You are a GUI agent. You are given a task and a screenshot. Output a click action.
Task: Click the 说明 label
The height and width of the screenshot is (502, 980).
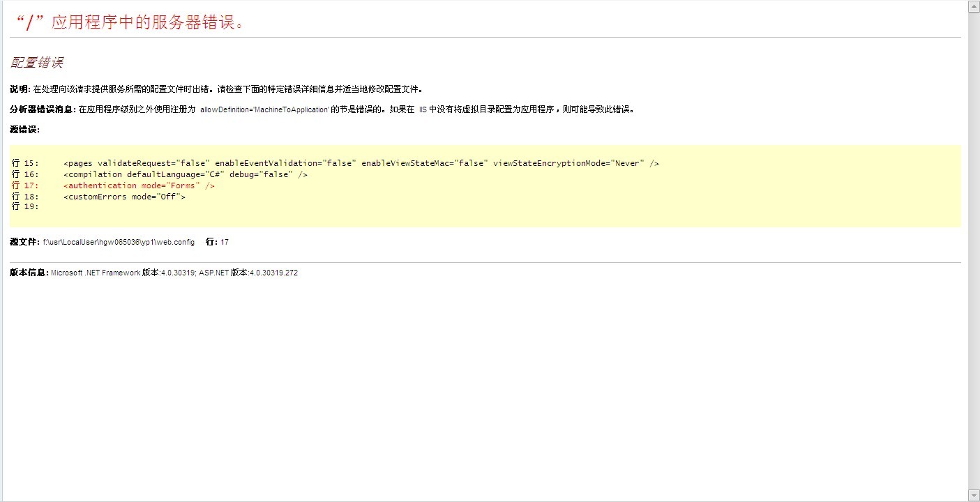tap(20, 89)
